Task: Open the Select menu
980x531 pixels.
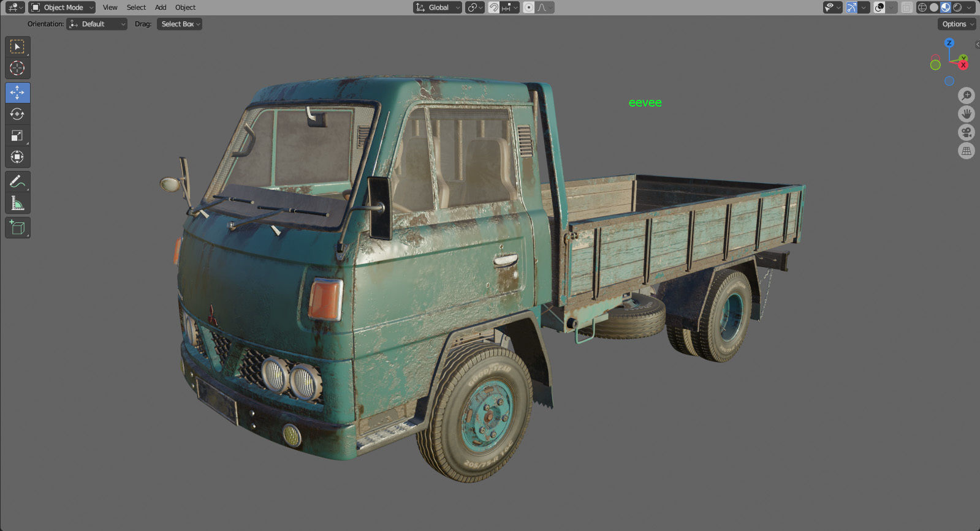Action: pos(136,7)
